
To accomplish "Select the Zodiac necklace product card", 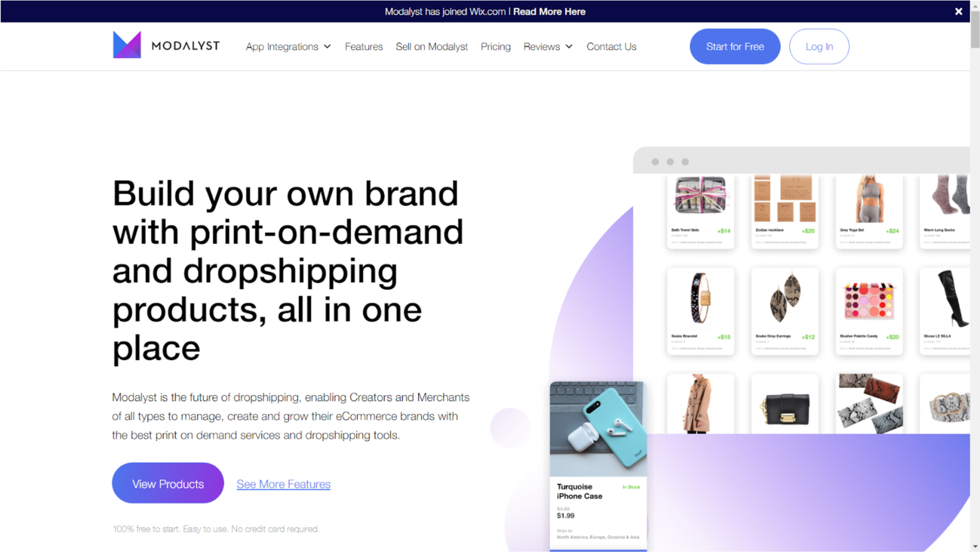I will click(784, 212).
